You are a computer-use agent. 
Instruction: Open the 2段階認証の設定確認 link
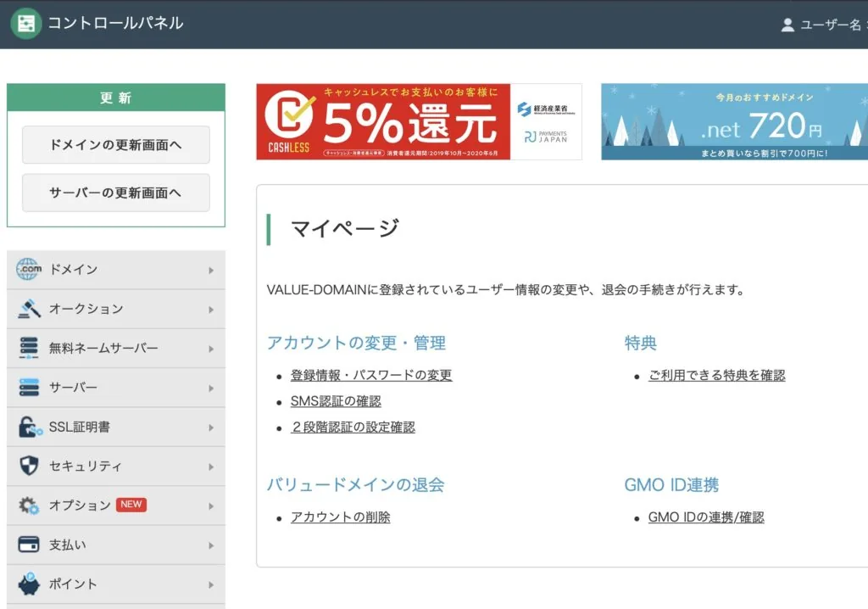click(353, 427)
